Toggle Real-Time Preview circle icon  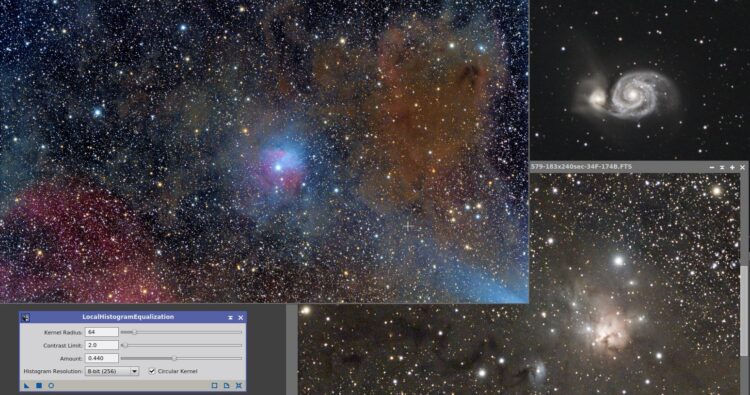tap(51, 385)
